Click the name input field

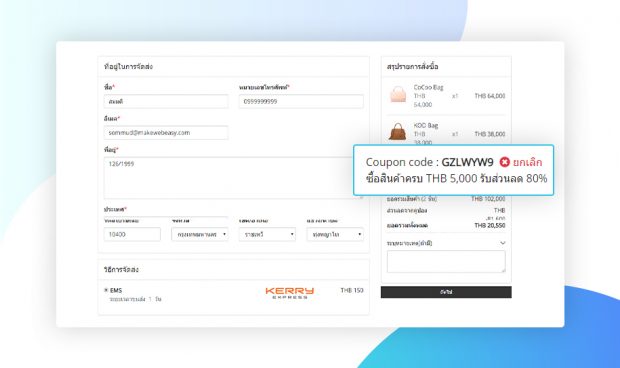166,102
